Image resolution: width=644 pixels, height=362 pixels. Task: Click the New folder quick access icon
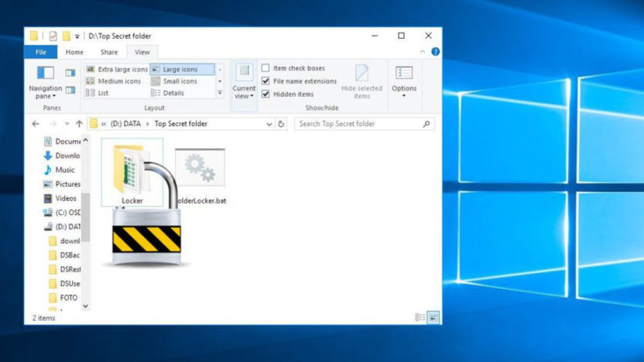(x=66, y=36)
